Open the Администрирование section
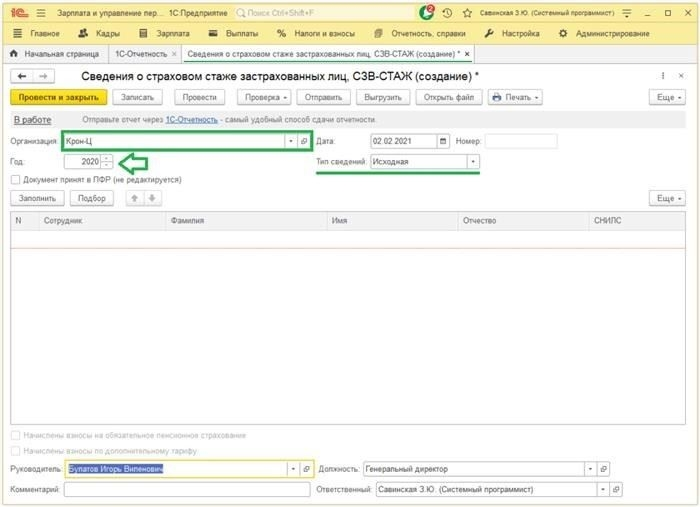 604,33
